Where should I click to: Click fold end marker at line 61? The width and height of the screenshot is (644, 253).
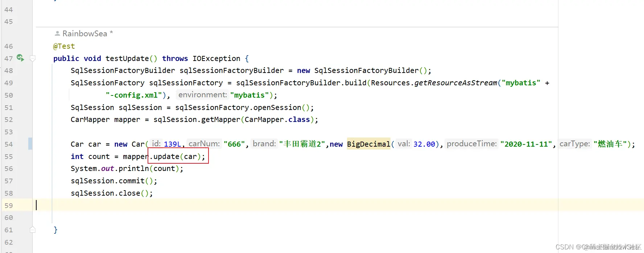(x=33, y=229)
